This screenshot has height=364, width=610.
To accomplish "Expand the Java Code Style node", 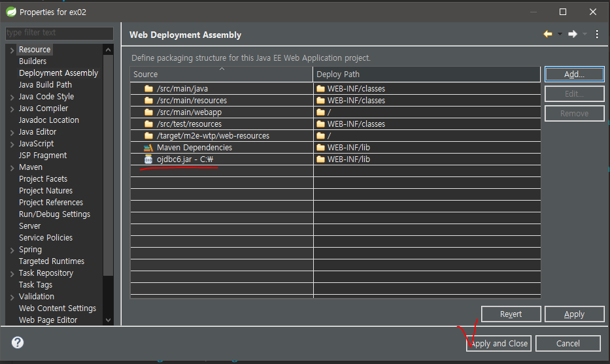I will coord(12,97).
